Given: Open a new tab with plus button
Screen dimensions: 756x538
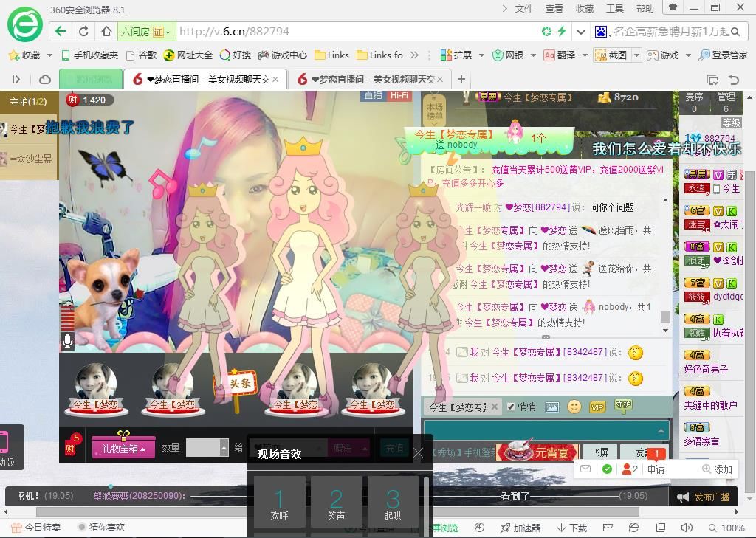Looking at the screenshot, I should (x=461, y=79).
